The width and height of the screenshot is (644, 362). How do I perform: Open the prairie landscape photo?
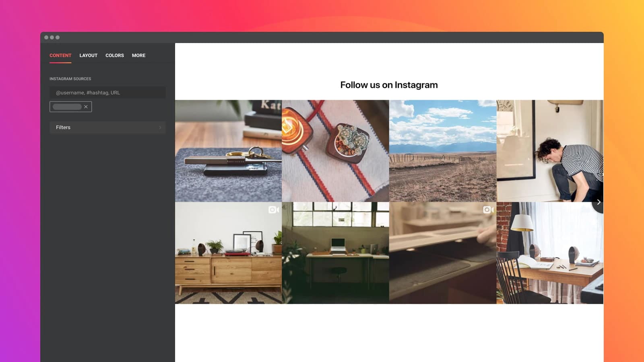coord(442,151)
